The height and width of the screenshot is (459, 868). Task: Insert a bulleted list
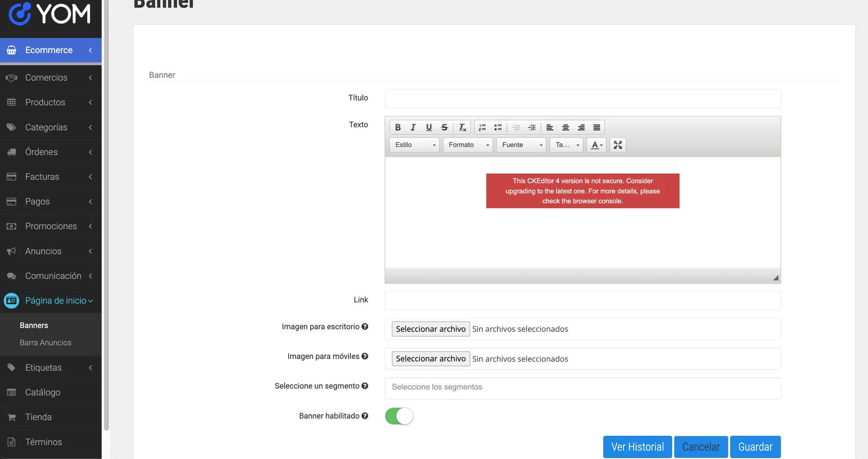click(x=498, y=127)
